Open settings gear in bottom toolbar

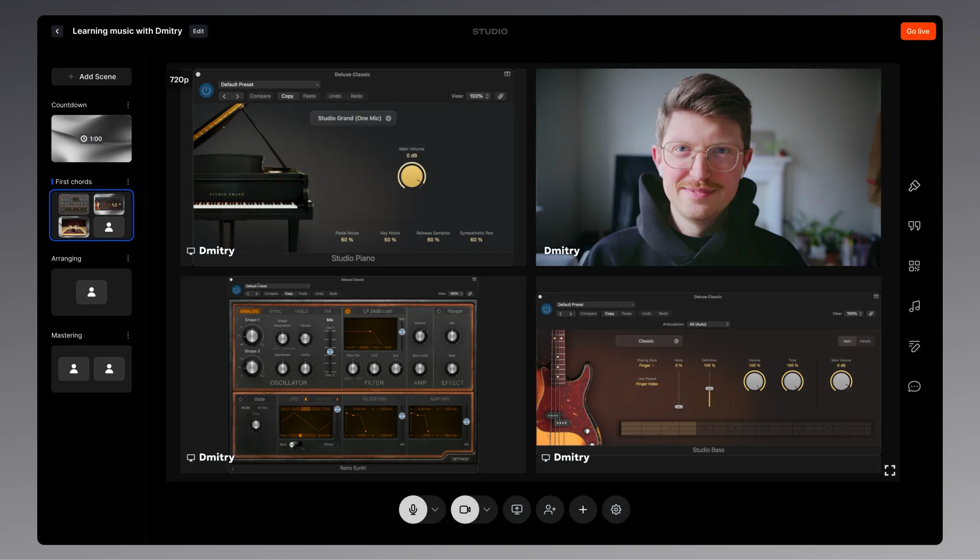(x=616, y=510)
